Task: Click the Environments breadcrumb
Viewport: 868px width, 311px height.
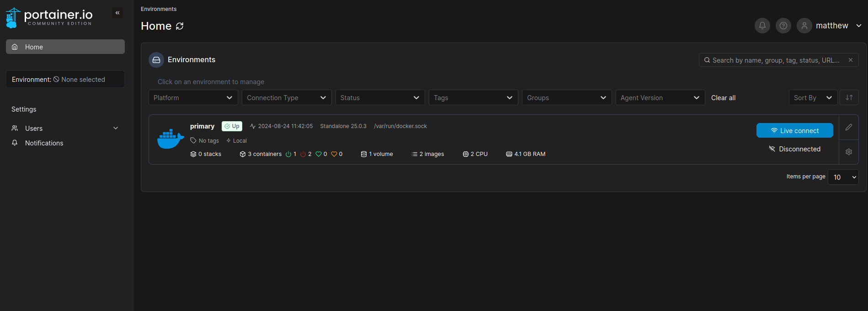Action: [159, 9]
